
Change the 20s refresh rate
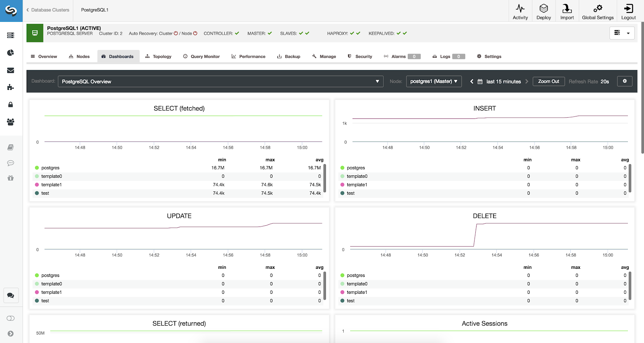point(605,81)
